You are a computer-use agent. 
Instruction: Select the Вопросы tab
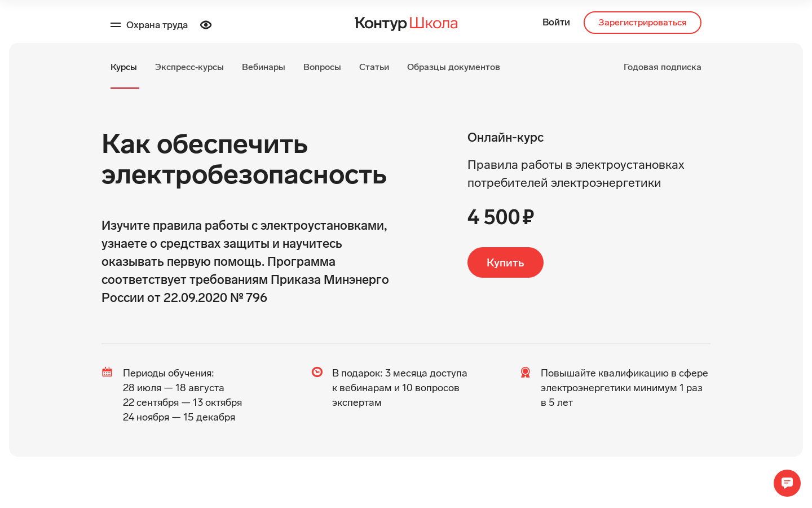(322, 67)
